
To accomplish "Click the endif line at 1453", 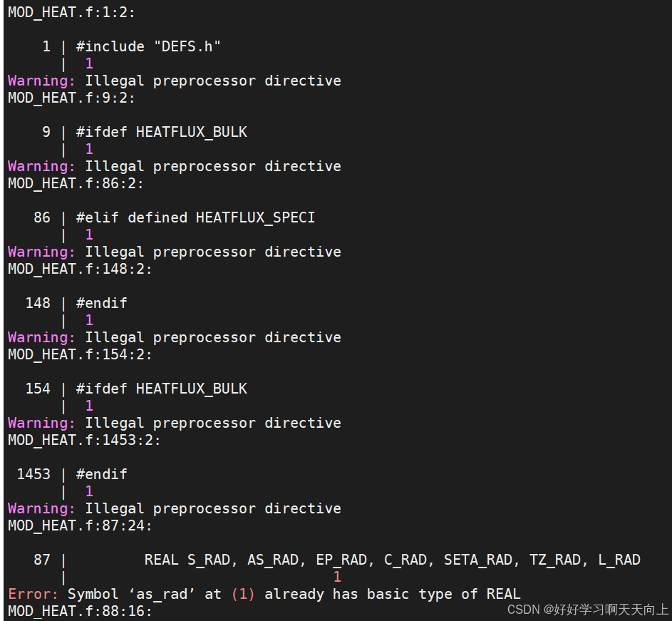I will click(101, 473).
